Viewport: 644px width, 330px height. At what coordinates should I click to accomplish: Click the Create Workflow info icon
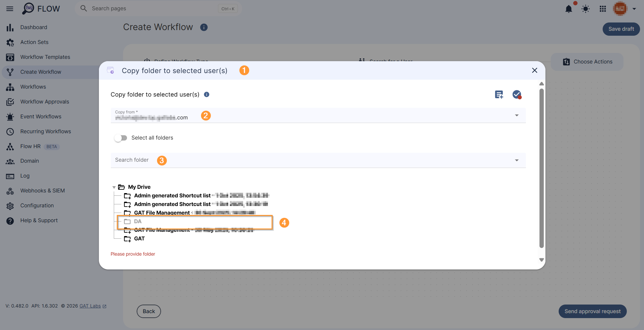pyautogui.click(x=204, y=27)
